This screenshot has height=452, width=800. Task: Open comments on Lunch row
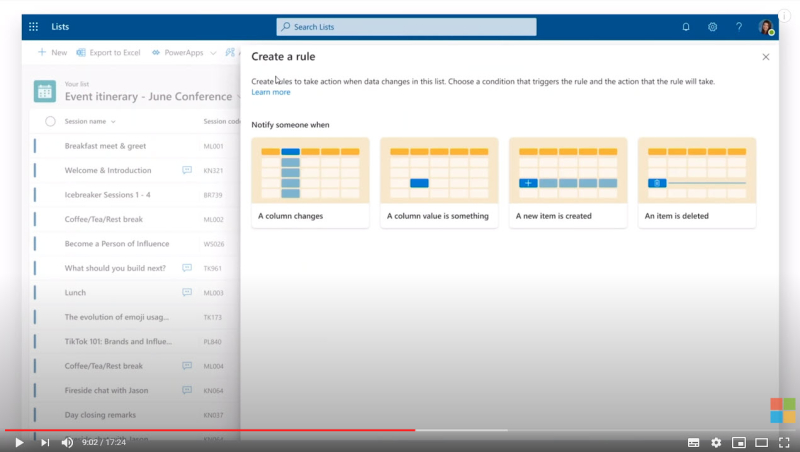[187, 292]
